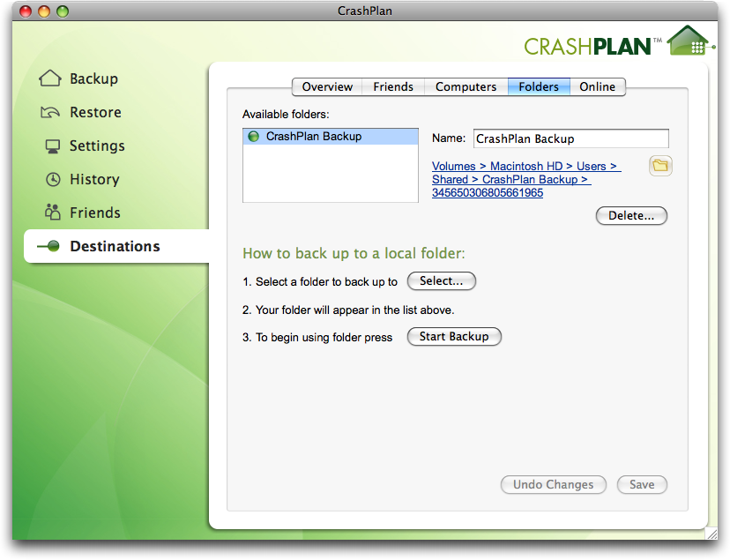Viewport: 730px width, 560px height.
Task: Select the Computers tab
Action: [x=466, y=86]
